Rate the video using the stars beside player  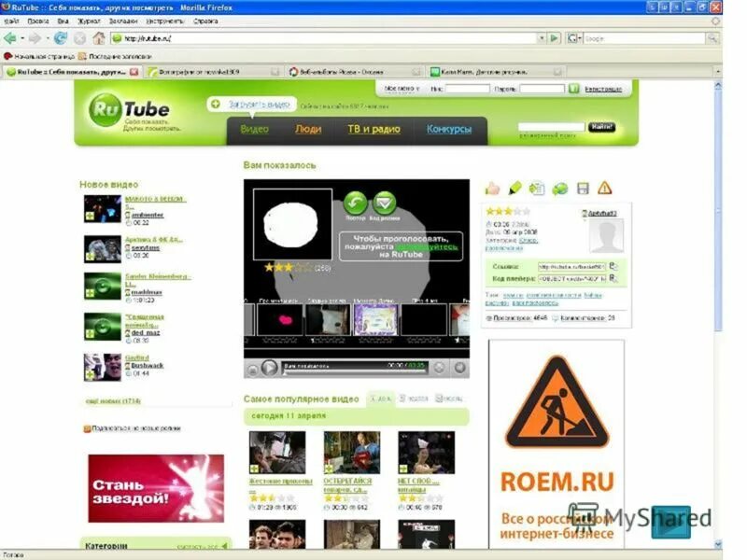(507, 211)
